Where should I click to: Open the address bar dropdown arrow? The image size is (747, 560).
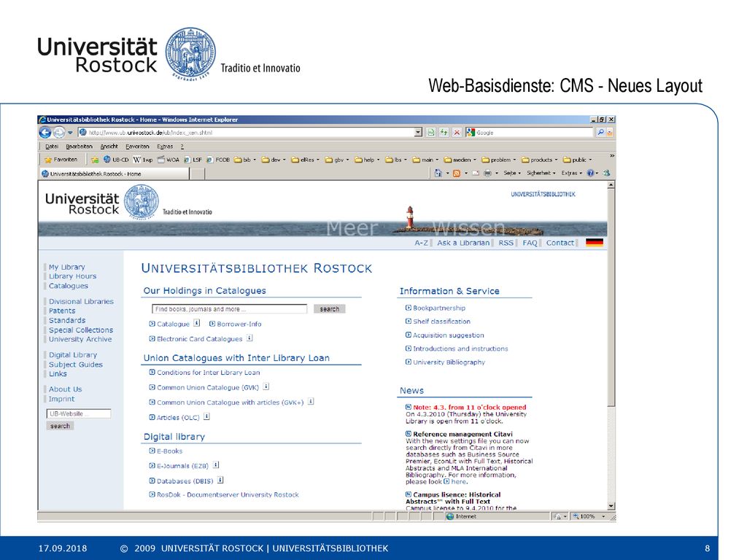418,133
